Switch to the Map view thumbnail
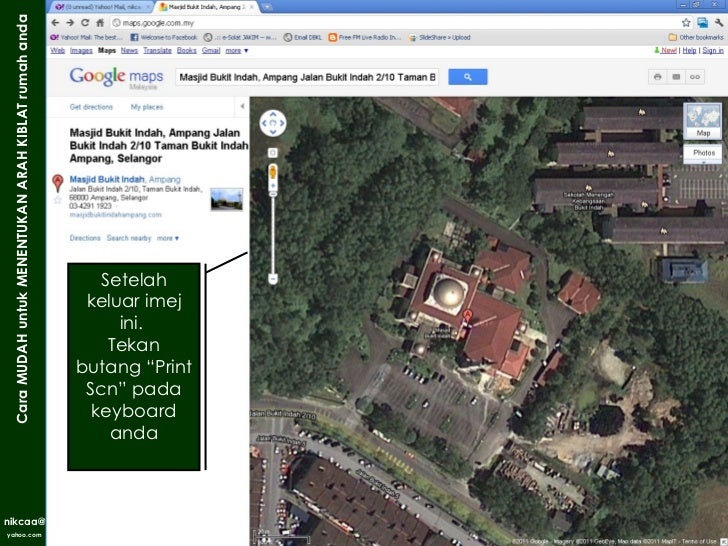 click(x=703, y=121)
